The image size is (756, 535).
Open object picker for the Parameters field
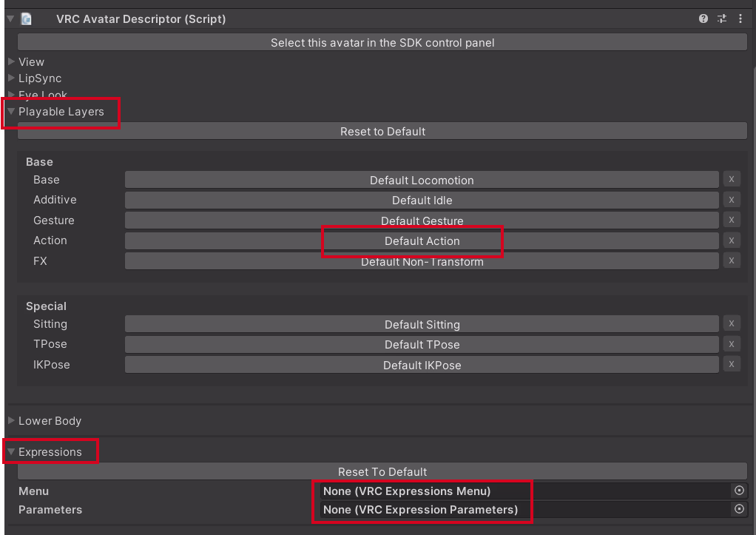pos(739,509)
